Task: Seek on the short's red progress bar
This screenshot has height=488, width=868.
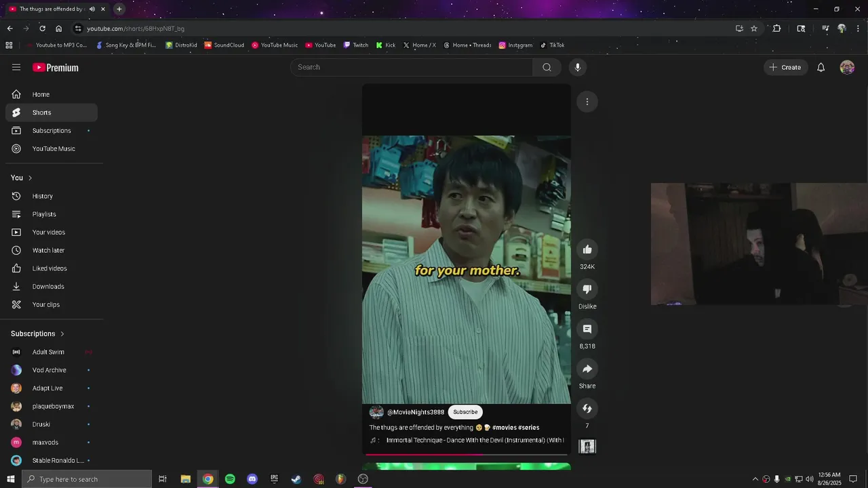Action: point(467,455)
